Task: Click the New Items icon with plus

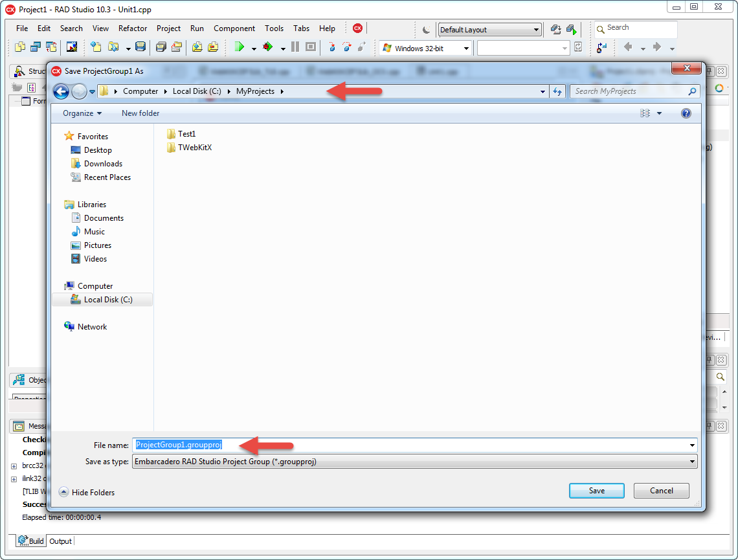Action: tap(96, 47)
